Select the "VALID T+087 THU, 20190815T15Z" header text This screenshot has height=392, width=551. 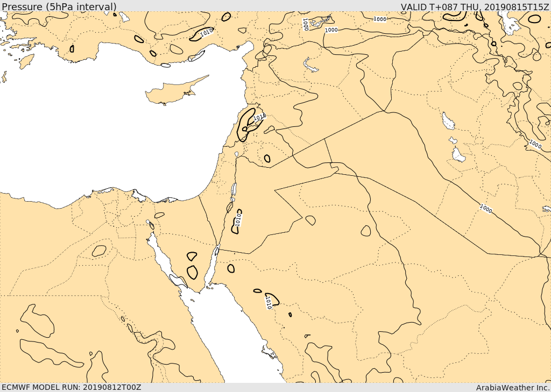[x=475, y=6]
